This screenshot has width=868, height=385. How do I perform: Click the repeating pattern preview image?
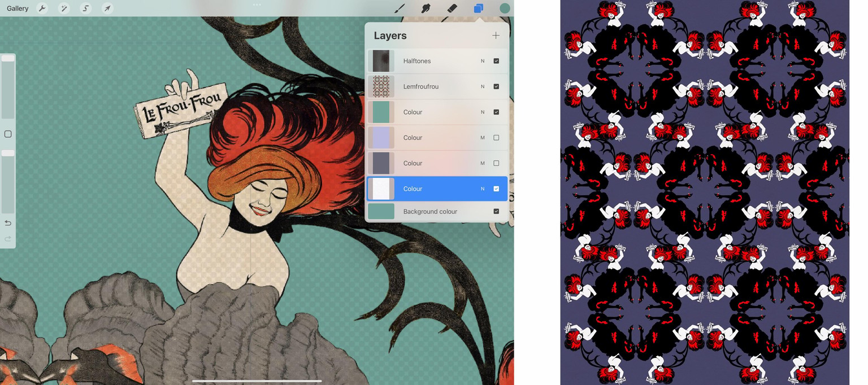coord(705,193)
